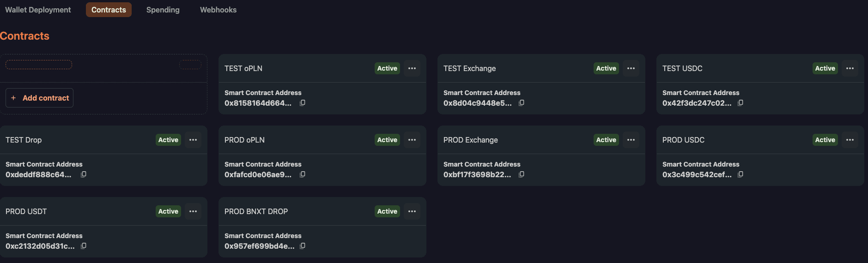Expand the TEST USDC options menu

(x=850, y=68)
